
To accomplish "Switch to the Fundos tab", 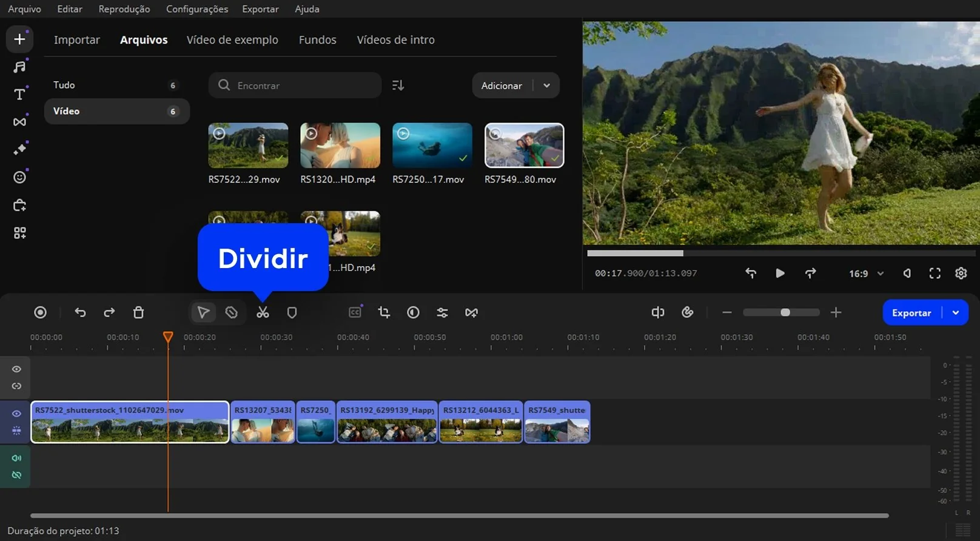I will [x=317, y=40].
